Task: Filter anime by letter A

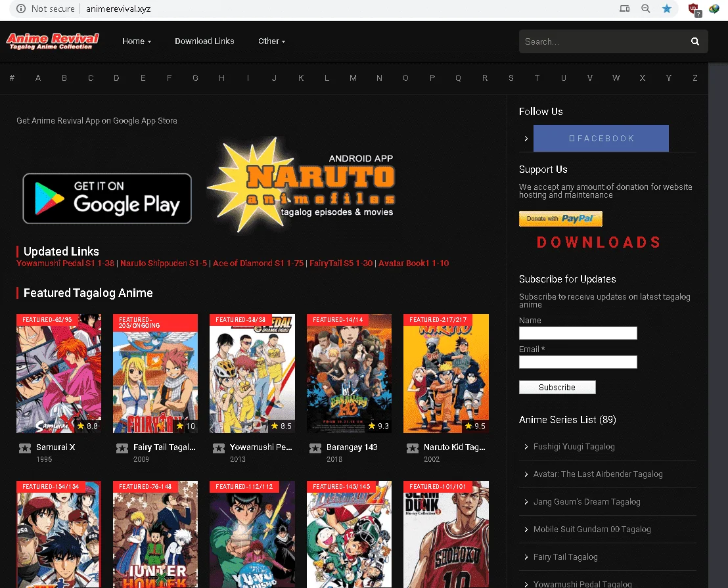Action: point(38,78)
